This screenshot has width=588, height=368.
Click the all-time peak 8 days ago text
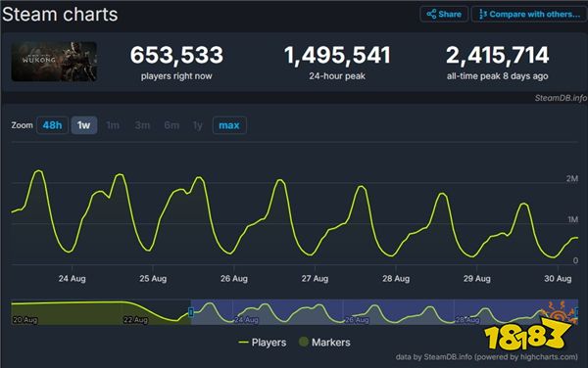(498, 76)
